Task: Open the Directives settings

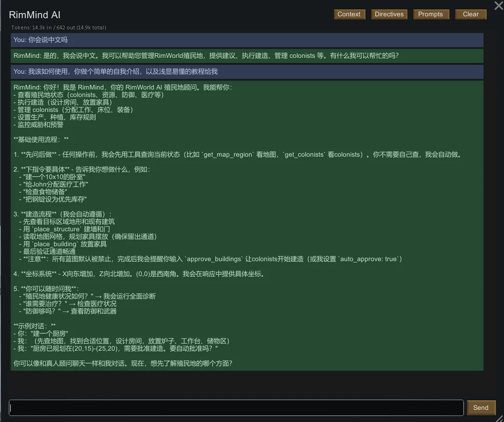Action: click(x=389, y=14)
